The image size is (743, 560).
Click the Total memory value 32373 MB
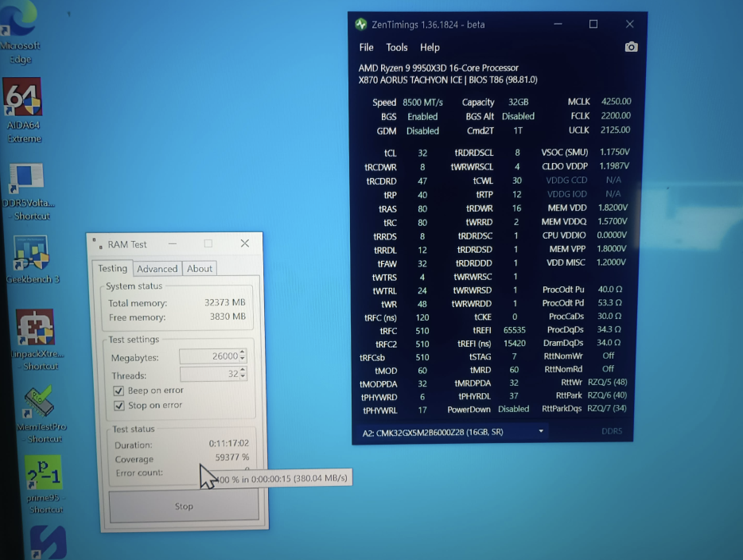[224, 302]
